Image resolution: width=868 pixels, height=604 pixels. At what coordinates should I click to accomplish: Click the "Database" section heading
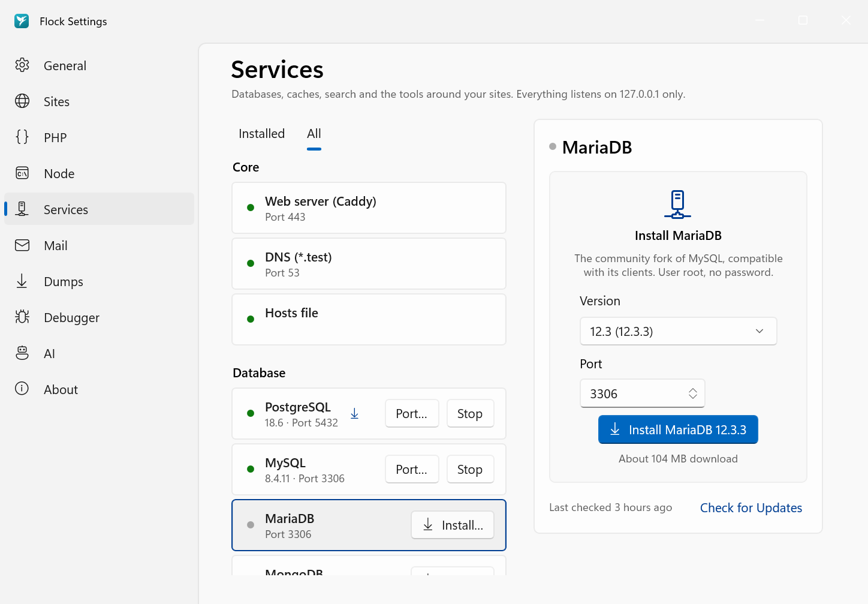click(x=259, y=373)
